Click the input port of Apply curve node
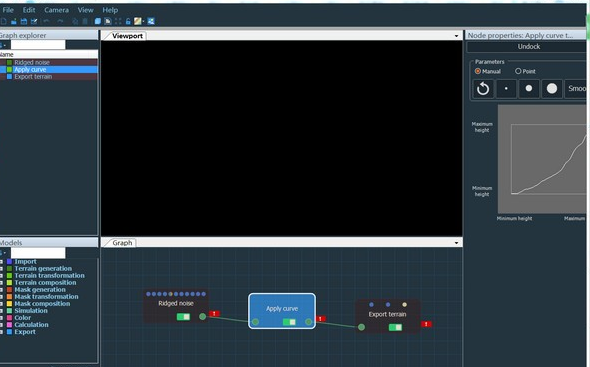Viewport: 590px width, 367px height. 255,322
